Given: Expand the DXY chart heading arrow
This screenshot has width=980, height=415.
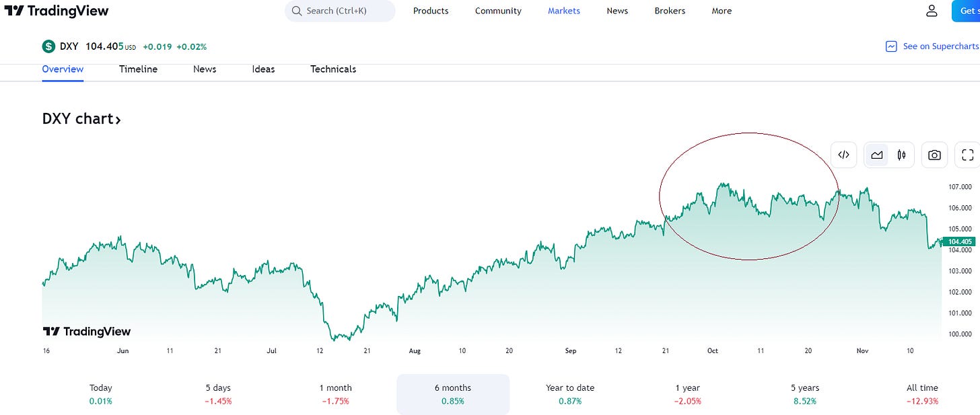Looking at the screenshot, I should [x=118, y=120].
